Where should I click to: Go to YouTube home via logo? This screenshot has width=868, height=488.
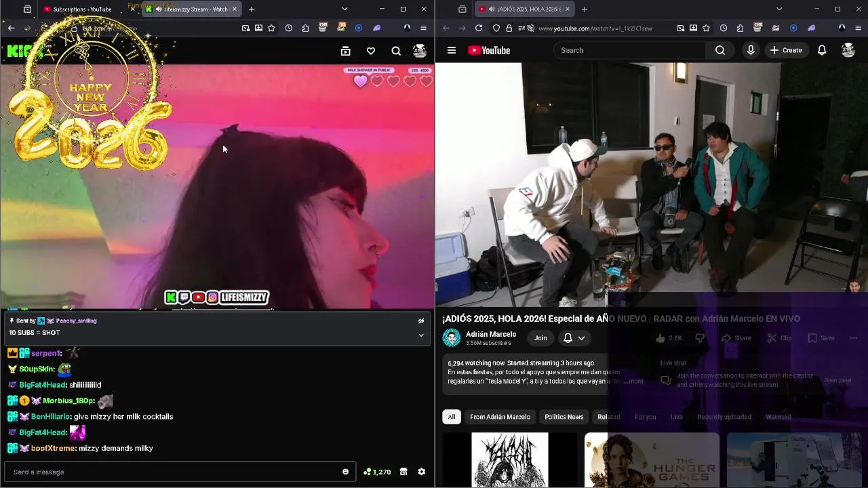point(489,50)
